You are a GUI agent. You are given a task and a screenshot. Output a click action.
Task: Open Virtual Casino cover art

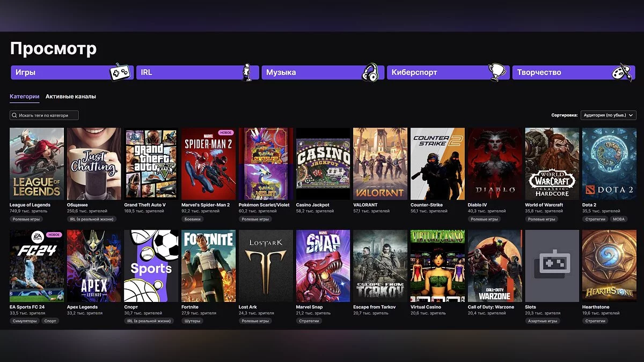click(437, 266)
